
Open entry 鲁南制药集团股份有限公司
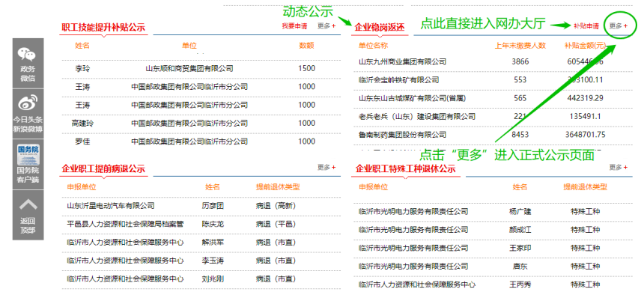click(492, 135)
